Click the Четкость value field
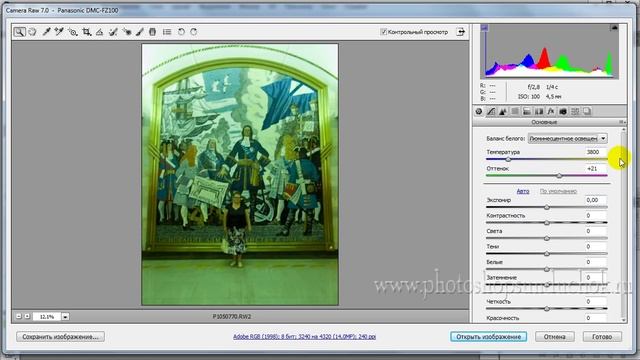The height and width of the screenshot is (360, 640). click(x=596, y=301)
